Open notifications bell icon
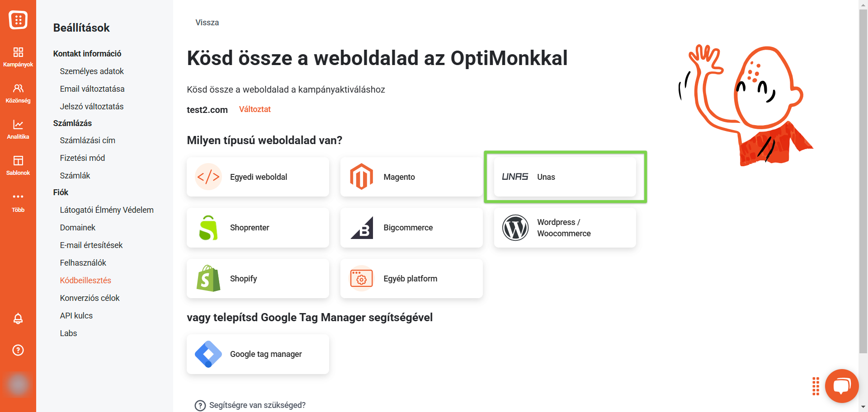This screenshot has width=868, height=412. click(18, 318)
